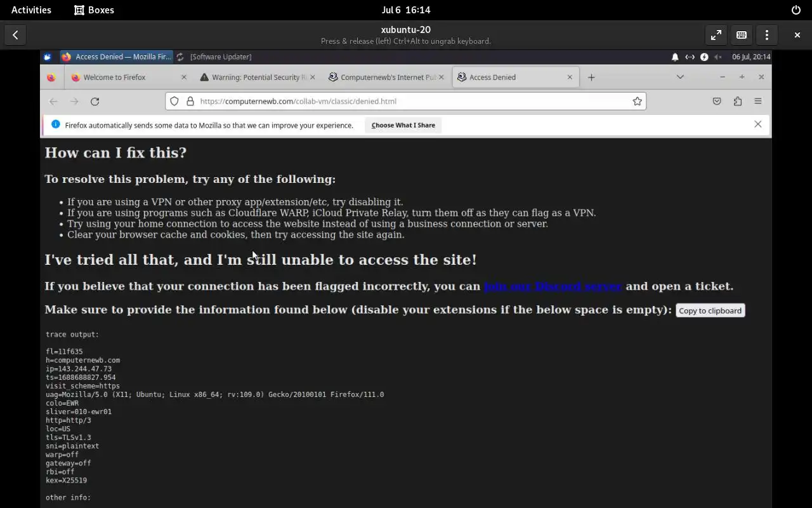Open the Boxes keyboard shortcuts icon
The width and height of the screenshot is (812, 508).
point(741,35)
